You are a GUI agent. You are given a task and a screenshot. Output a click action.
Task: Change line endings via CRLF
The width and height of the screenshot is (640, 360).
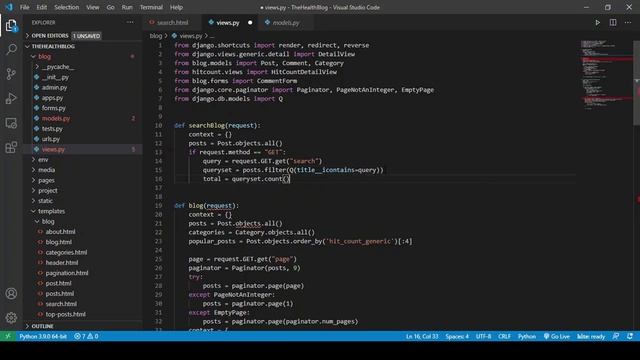[504, 336]
